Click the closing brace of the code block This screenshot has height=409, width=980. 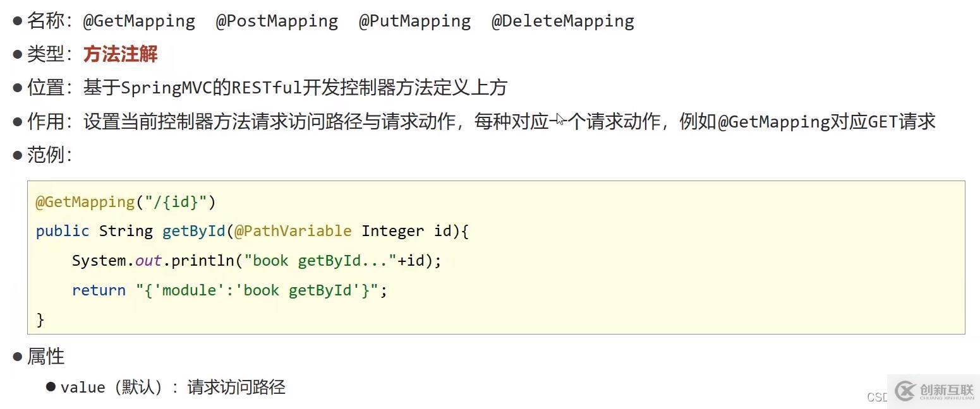pyautogui.click(x=40, y=319)
